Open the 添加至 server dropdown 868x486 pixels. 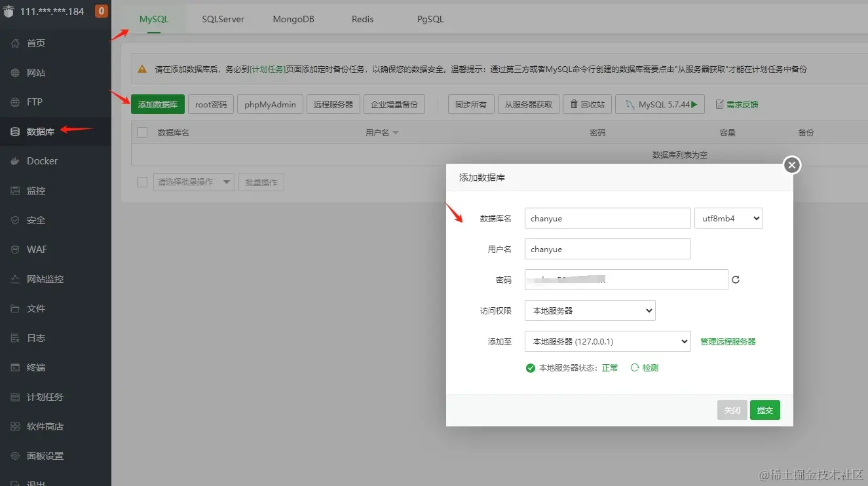[x=607, y=341]
